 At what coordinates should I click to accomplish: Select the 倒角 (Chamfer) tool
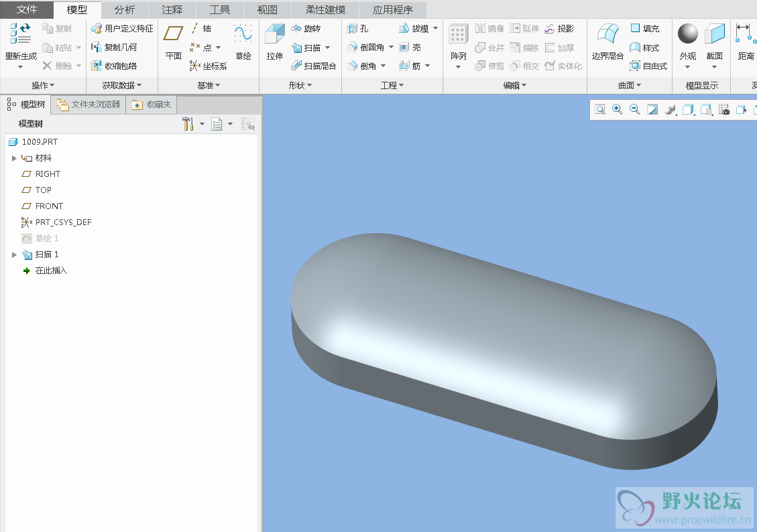click(361, 66)
